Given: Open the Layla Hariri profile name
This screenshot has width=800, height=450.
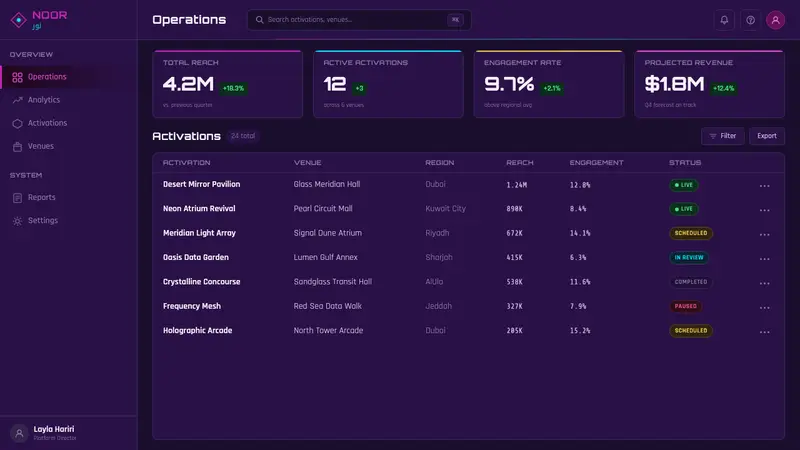Looking at the screenshot, I should pyautogui.click(x=54, y=430).
